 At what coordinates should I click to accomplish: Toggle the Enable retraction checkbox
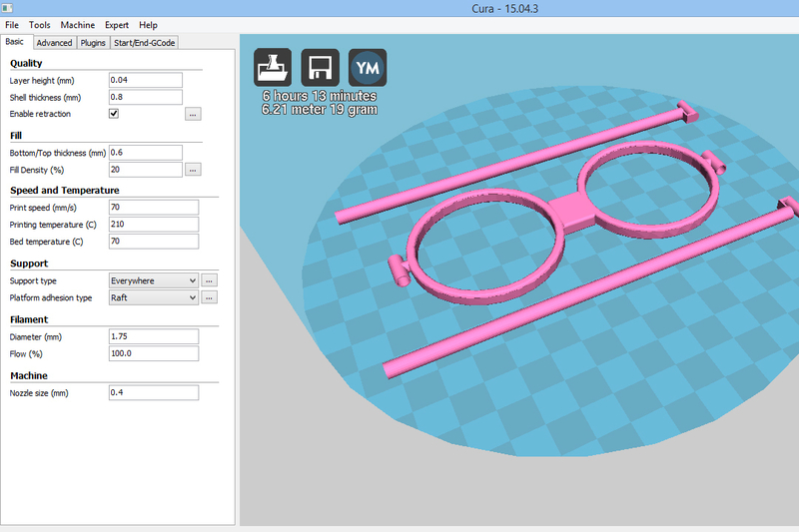(114, 114)
